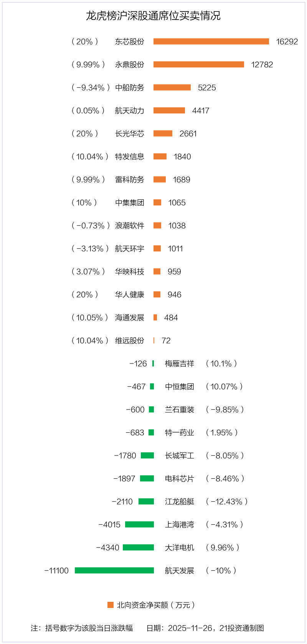Click the 中船防务 orange bar
307x644 pixels.
point(172,87)
